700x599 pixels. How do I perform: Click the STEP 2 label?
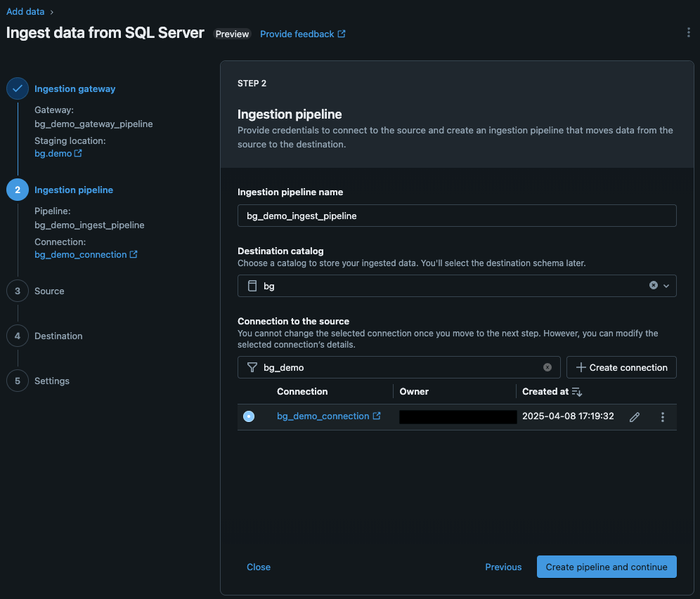tap(252, 84)
